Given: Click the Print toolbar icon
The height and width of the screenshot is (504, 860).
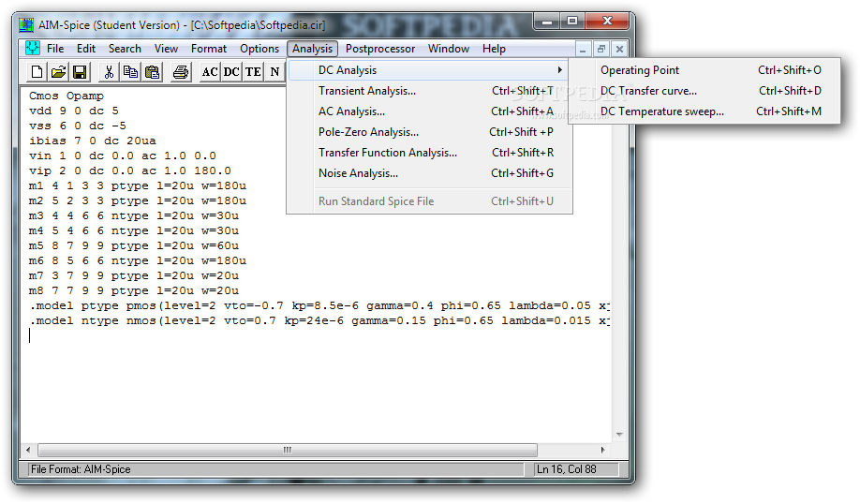Looking at the screenshot, I should [x=181, y=72].
